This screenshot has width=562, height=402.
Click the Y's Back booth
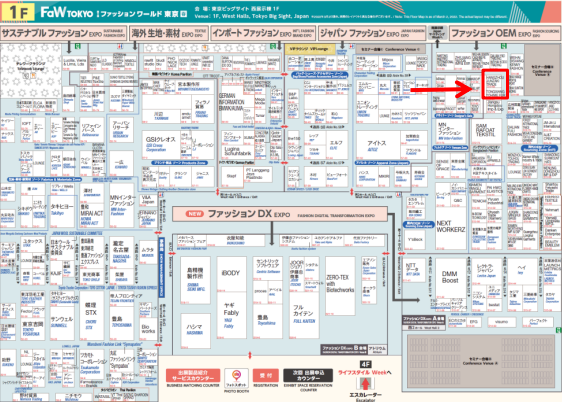point(415,239)
